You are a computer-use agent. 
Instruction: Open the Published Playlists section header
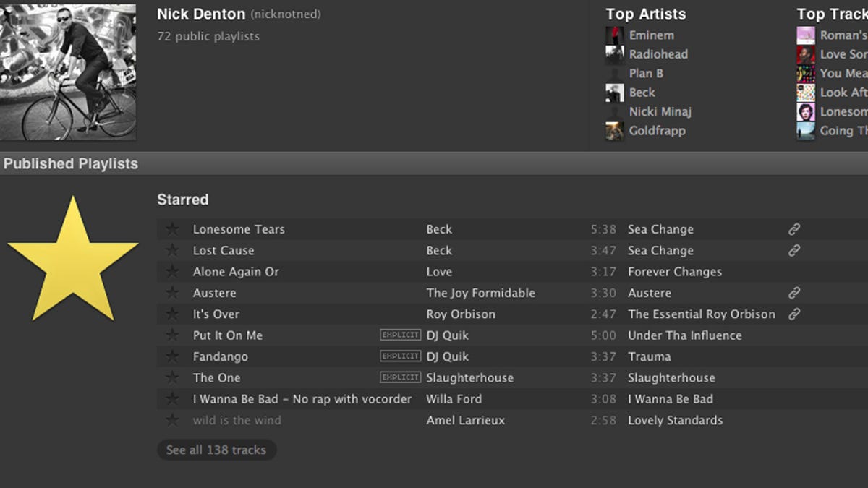point(71,164)
